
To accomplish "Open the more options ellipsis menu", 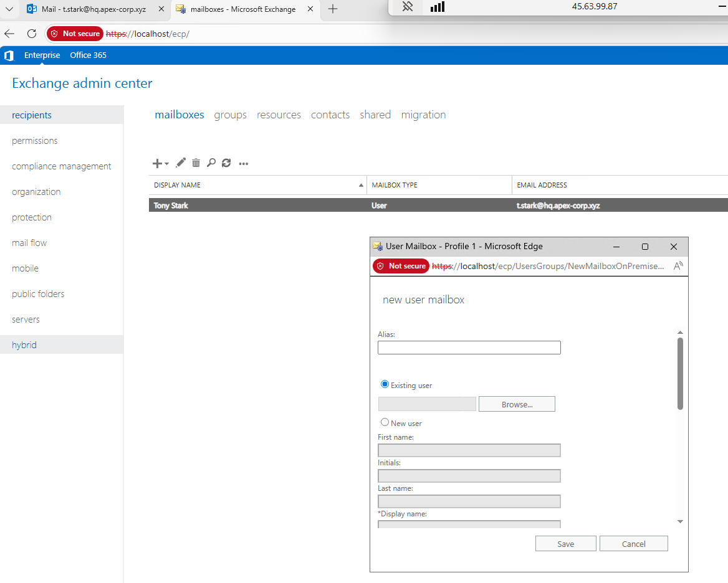I will (243, 164).
